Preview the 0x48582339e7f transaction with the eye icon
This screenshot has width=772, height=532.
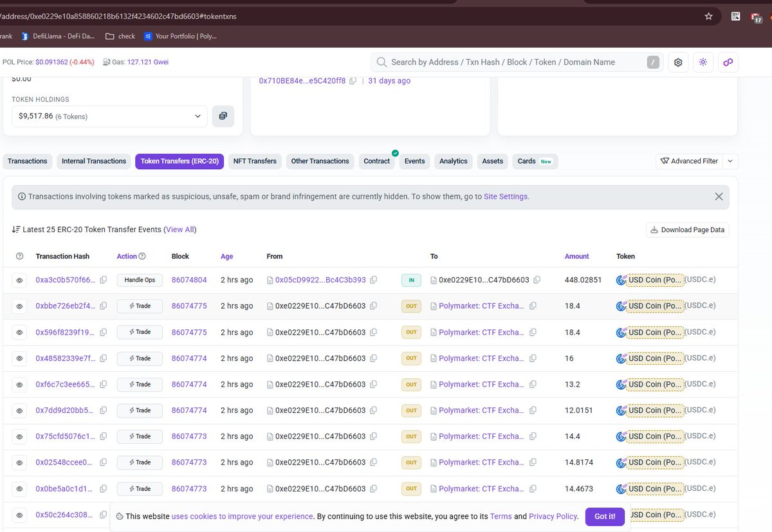[20, 358]
